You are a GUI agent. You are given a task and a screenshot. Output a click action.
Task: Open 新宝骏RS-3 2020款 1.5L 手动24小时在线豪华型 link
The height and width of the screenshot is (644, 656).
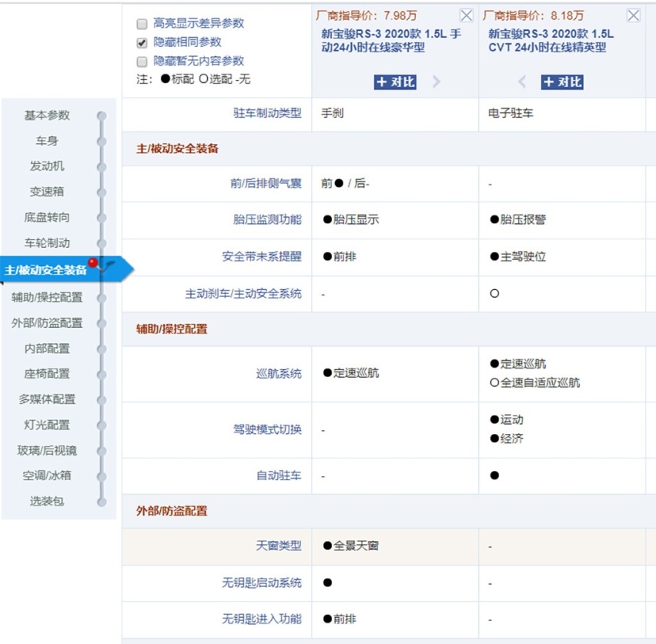[x=391, y=41]
